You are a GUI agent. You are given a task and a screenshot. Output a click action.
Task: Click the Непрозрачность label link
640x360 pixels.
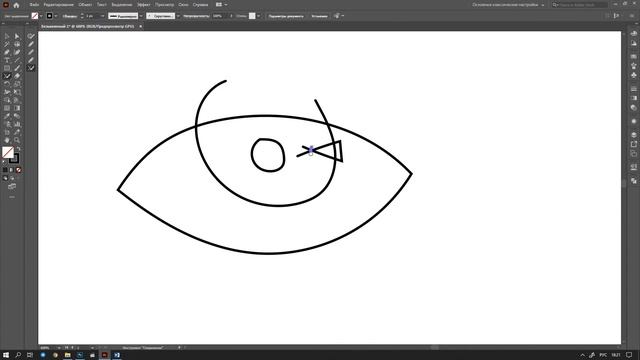coord(196,16)
